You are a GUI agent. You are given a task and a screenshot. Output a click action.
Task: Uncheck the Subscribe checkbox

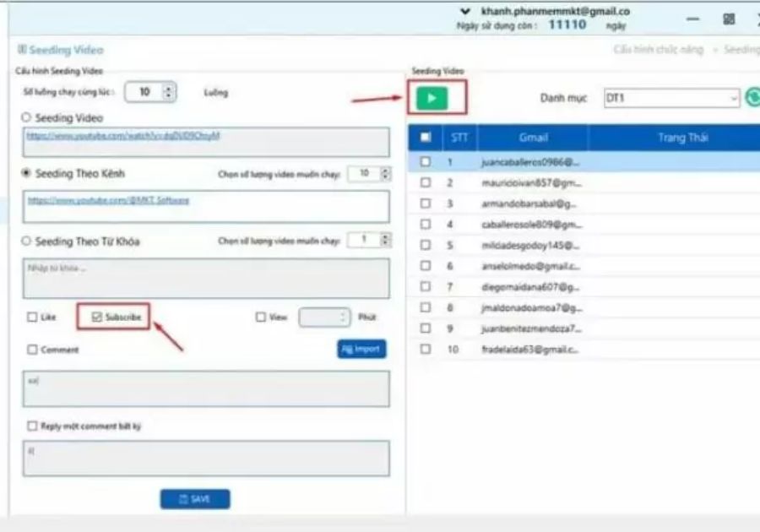96,318
